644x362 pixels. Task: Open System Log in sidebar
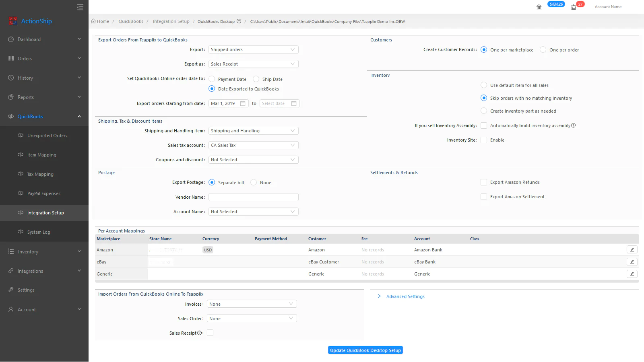39,232
